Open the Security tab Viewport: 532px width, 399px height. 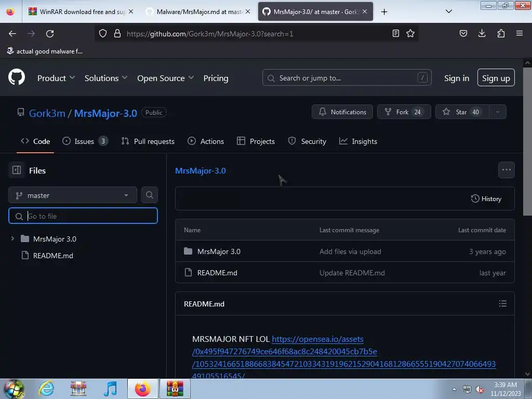pyautogui.click(x=307, y=141)
